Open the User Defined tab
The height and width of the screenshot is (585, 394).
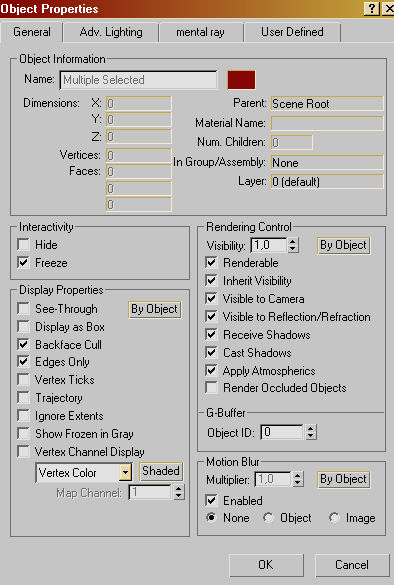(292, 32)
